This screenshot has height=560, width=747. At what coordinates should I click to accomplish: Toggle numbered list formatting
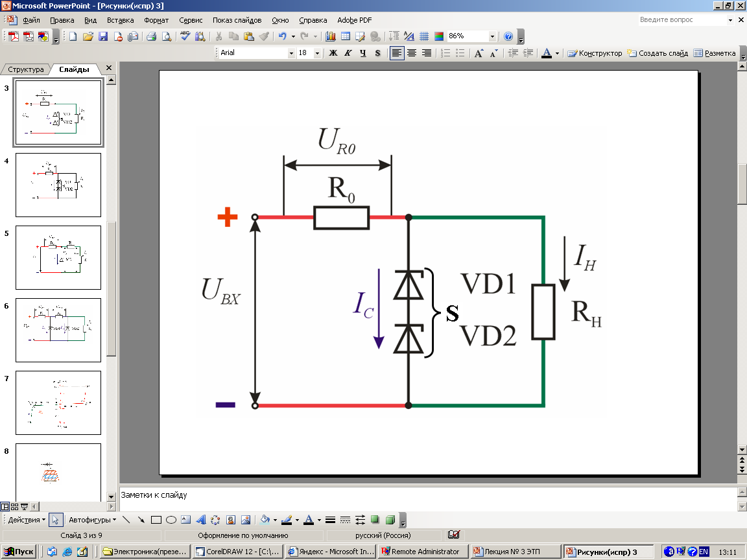click(x=445, y=53)
